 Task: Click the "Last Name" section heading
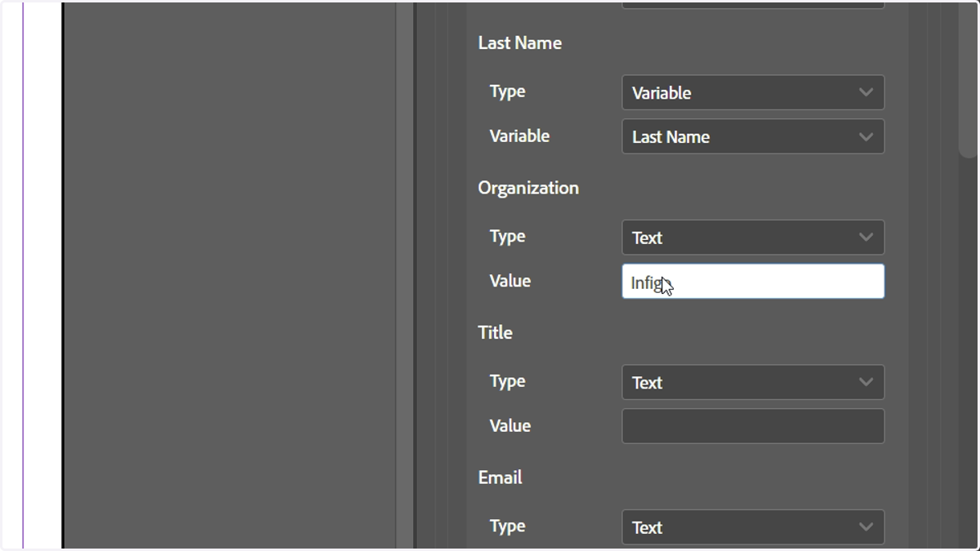[x=519, y=43]
